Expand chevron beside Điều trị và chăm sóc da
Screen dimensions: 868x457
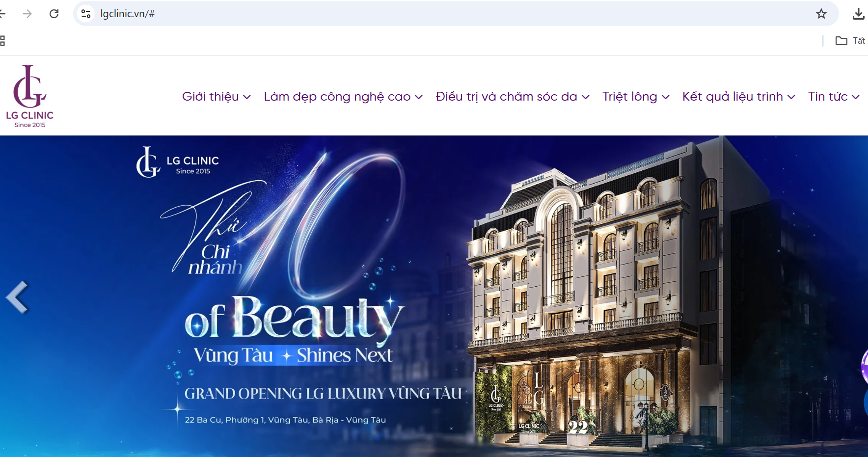click(586, 97)
